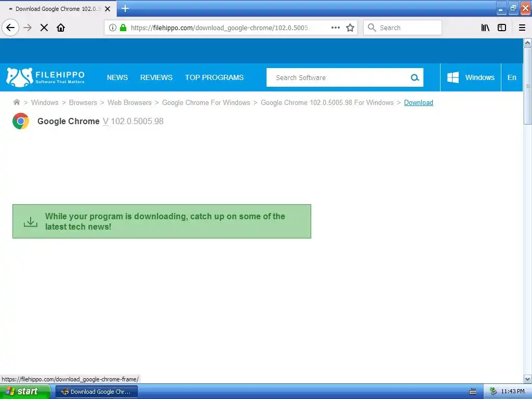
Task: Select the Download Google Chrome browser tab
Action: (58, 9)
